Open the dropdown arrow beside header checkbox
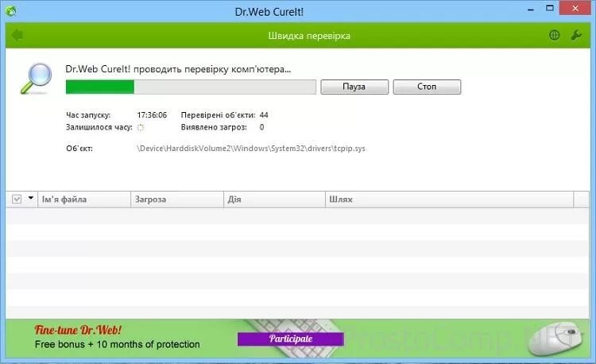Image resolution: width=596 pixels, height=364 pixels. [31, 198]
